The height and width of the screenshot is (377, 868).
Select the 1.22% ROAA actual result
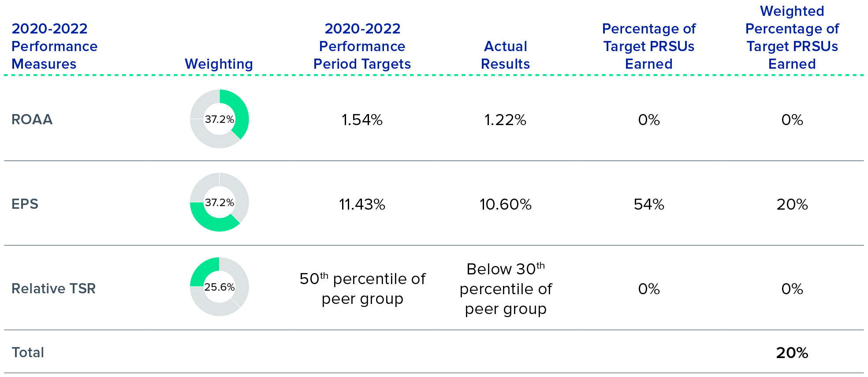pos(505,120)
